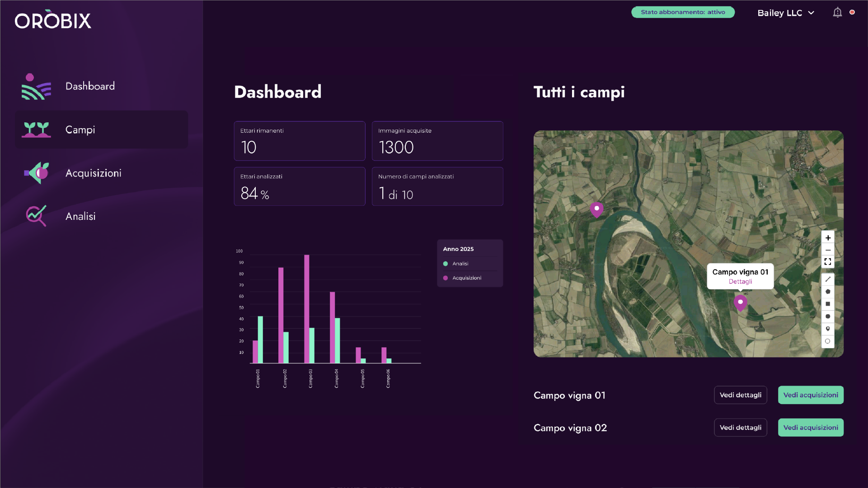This screenshot has width=868, height=488.
Task: Click Vedi acquisizioni for Campo vigna 02
Action: (x=810, y=428)
